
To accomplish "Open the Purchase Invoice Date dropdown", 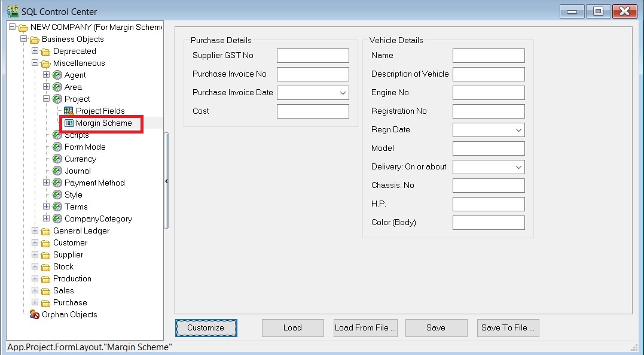I will pos(343,93).
